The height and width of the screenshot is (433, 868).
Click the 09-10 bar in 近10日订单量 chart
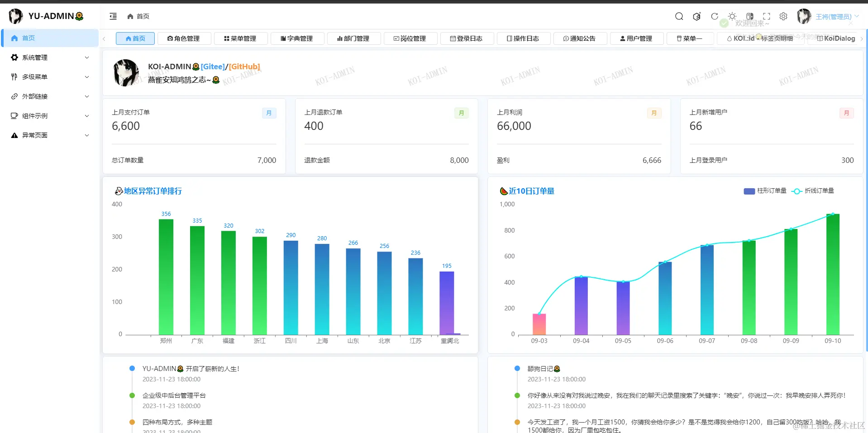point(833,274)
